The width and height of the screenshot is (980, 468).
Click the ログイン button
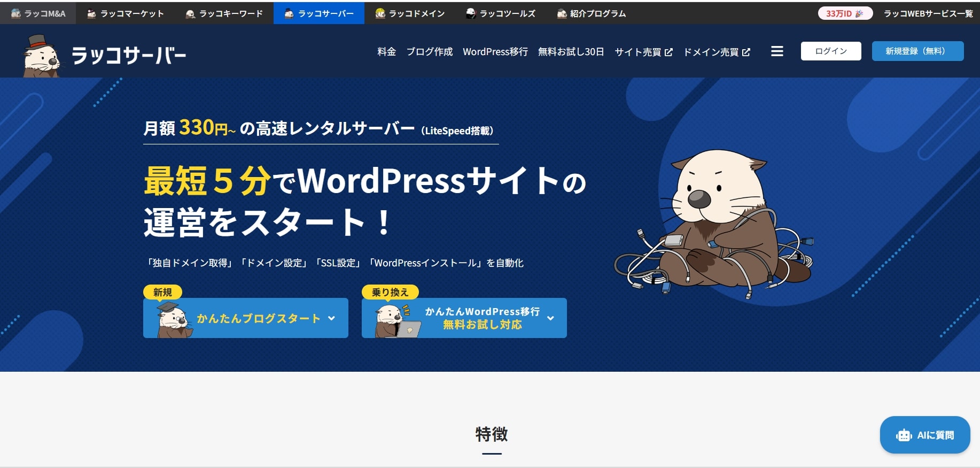pos(831,51)
